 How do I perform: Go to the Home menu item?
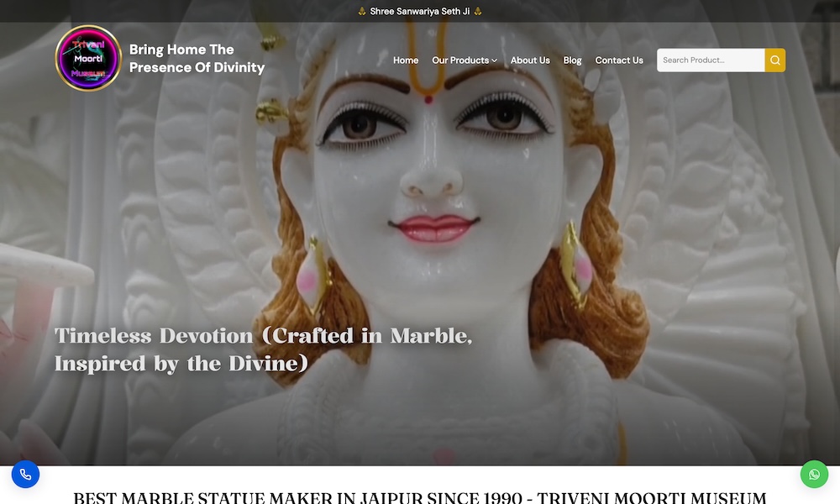(x=406, y=60)
